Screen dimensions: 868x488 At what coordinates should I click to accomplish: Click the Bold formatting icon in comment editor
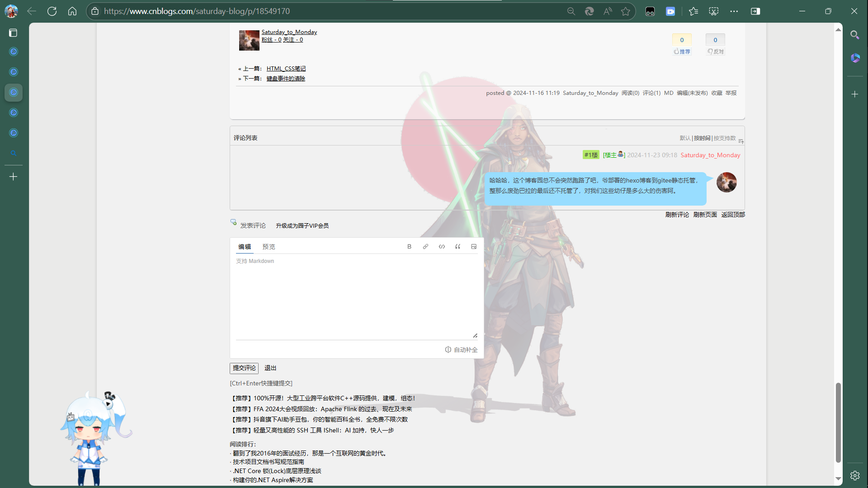point(409,247)
